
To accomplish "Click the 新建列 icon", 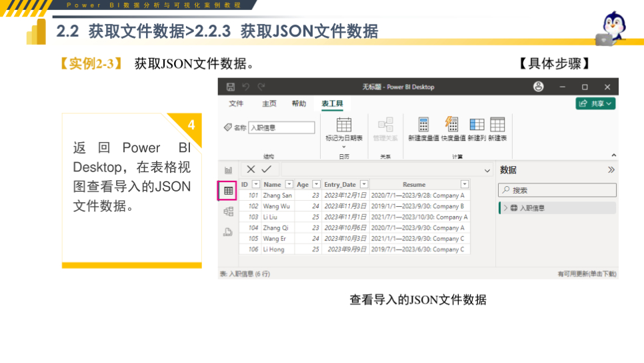I will click(477, 124).
